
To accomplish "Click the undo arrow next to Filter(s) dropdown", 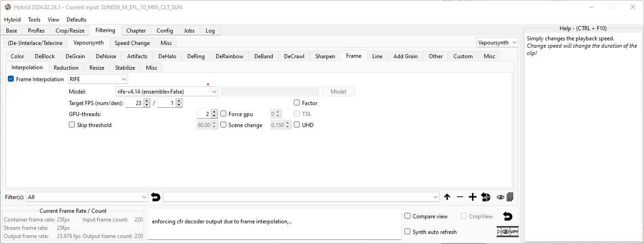I will point(156,197).
